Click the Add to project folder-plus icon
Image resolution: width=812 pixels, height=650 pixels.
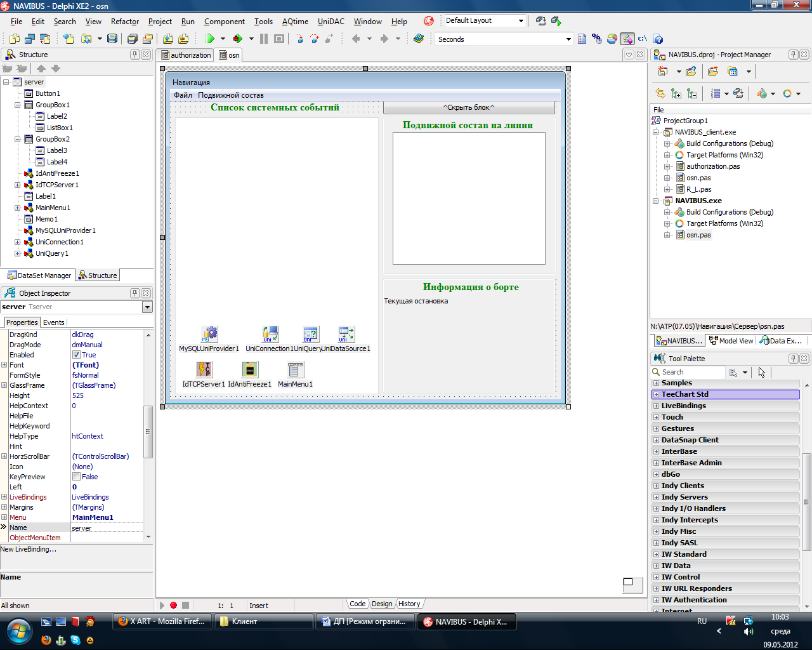691,71
